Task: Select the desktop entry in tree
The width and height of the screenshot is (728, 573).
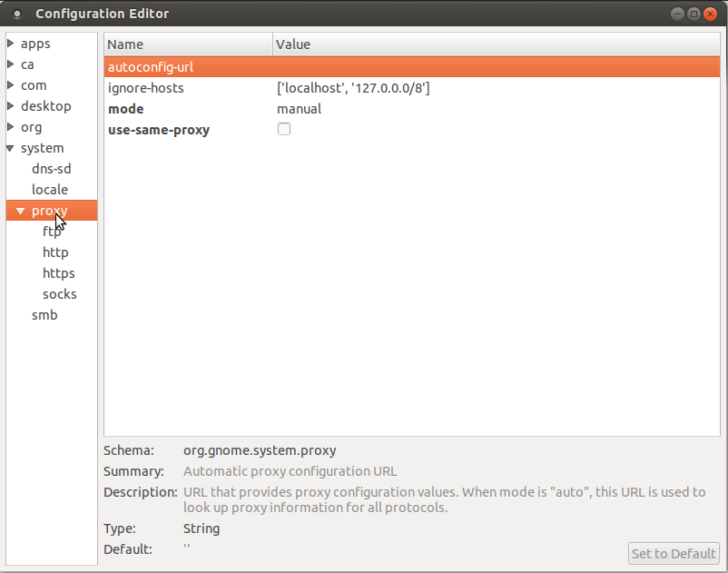Action: [46, 106]
